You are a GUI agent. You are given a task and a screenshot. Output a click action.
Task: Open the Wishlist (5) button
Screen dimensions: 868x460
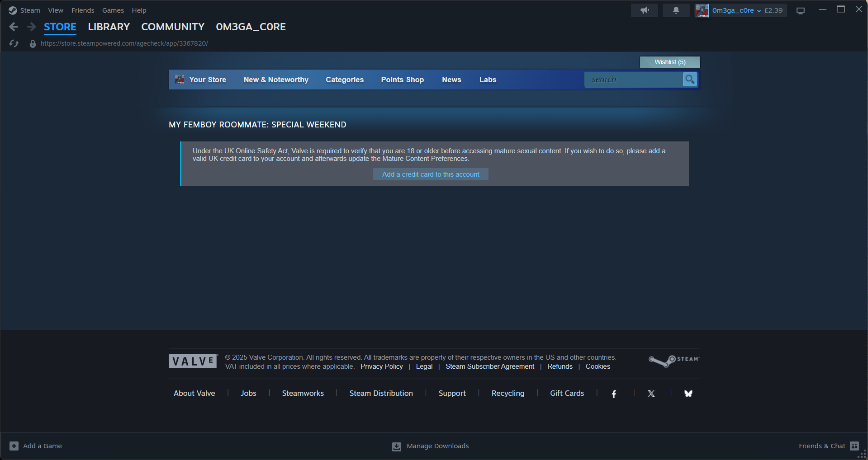(670, 62)
